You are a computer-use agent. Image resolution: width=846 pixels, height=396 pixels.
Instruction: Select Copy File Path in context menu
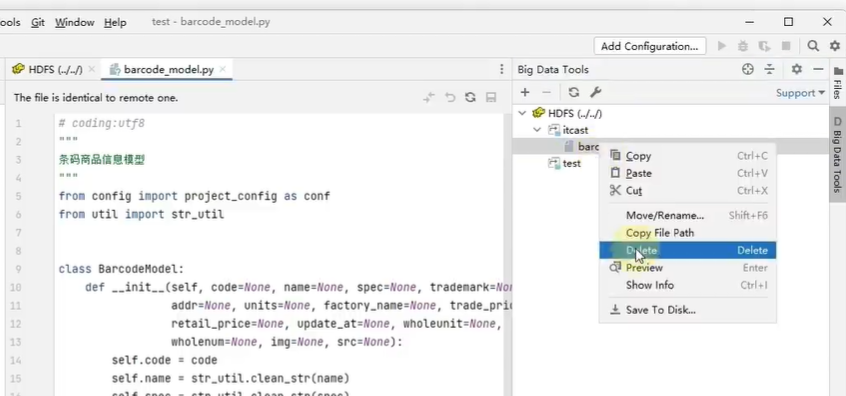688,233
